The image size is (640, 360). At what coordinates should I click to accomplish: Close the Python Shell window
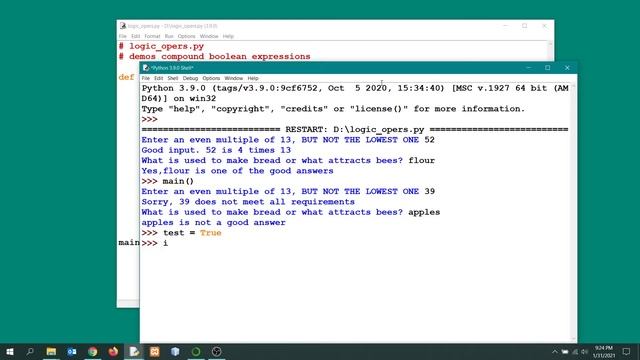point(567,68)
